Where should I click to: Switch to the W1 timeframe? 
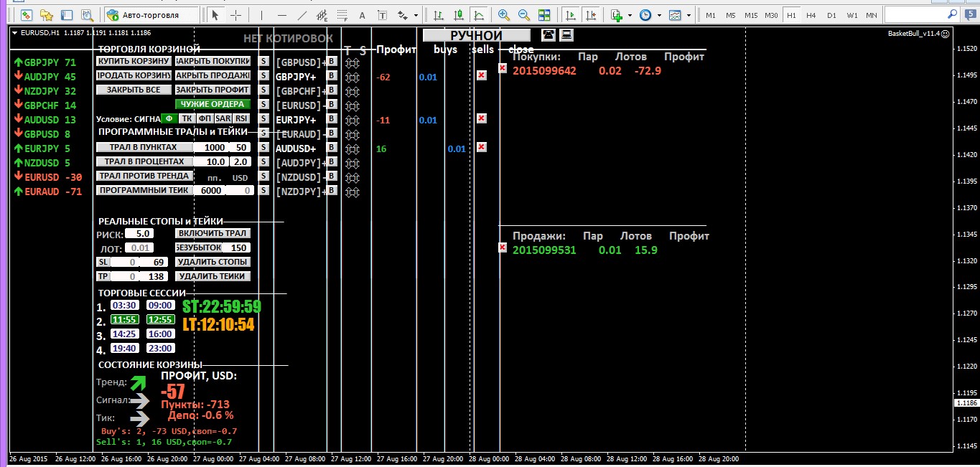[x=851, y=14]
